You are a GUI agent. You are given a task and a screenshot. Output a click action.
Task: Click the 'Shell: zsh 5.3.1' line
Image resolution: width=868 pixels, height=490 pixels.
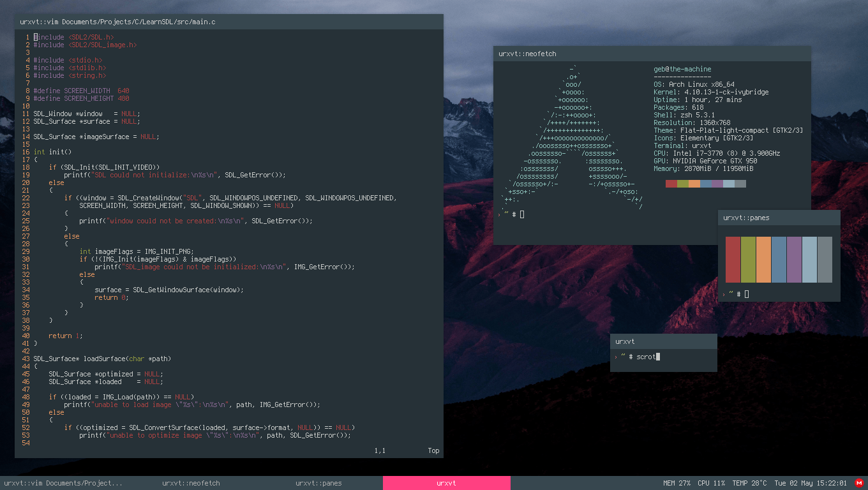(x=684, y=115)
